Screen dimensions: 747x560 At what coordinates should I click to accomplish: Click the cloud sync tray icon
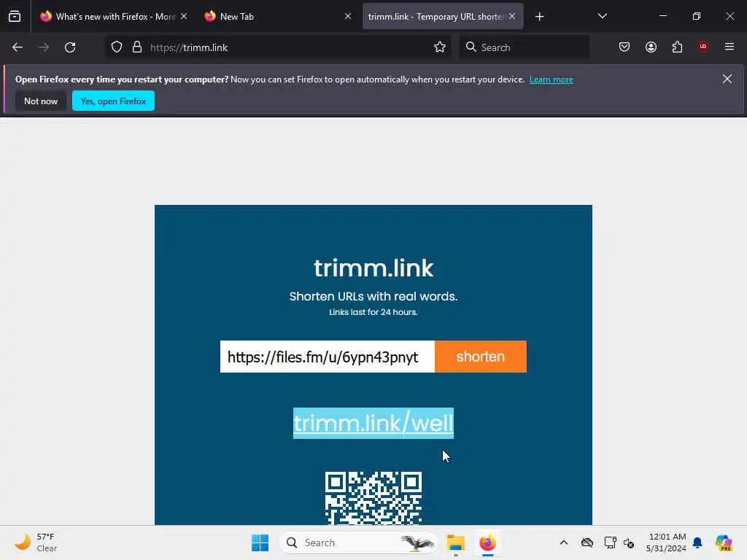click(x=587, y=542)
